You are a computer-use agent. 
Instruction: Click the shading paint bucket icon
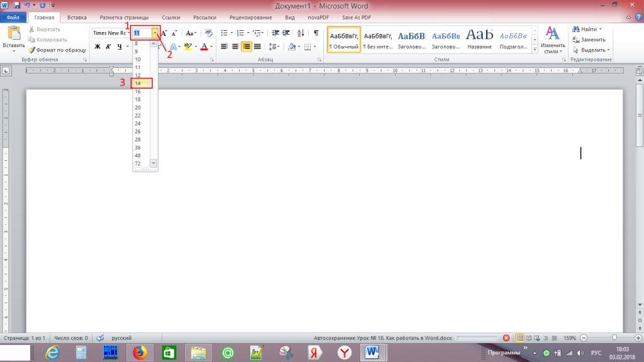[x=291, y=47]
